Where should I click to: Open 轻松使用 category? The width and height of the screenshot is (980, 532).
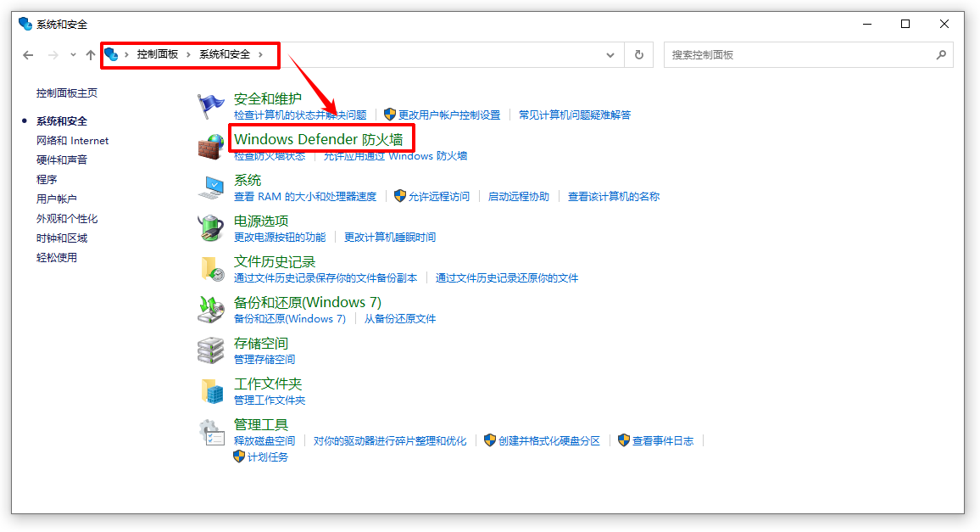click(56, 257)
